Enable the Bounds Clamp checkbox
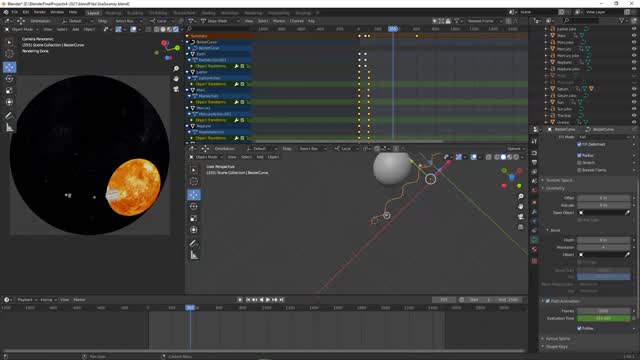Screen dimensions: 640x360 [x=579, y=170]
